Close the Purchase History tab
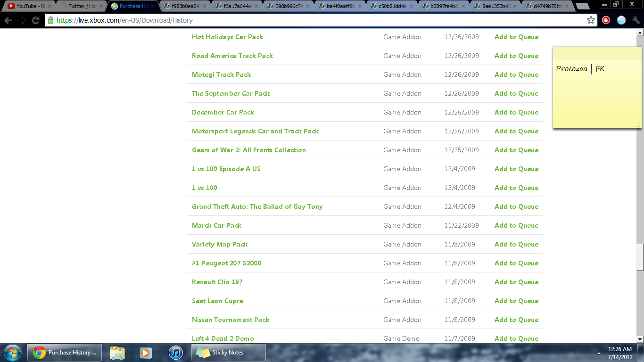This screenshot has width=644, height=362. coord(153,7)
